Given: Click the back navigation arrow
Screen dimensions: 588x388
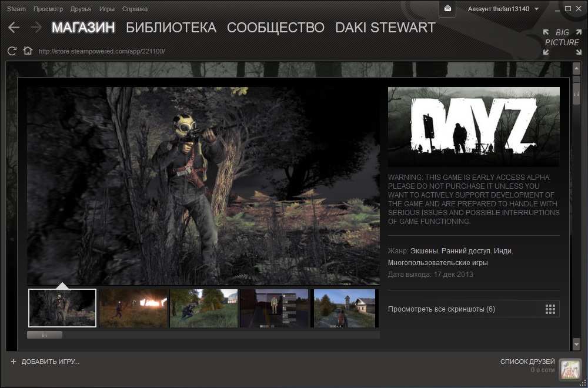Looking at the screenshot, I should 14,28.
